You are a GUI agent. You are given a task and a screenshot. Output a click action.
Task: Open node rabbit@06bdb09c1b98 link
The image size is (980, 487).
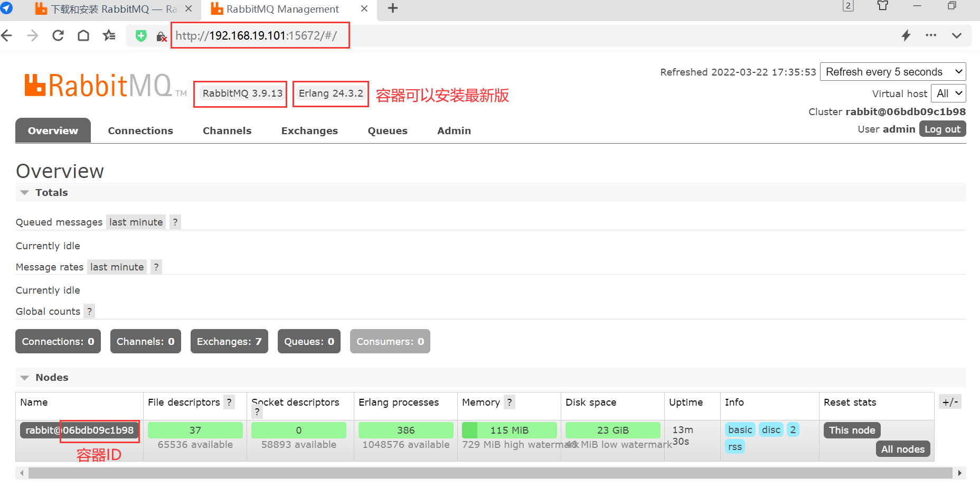pos(80,430)
